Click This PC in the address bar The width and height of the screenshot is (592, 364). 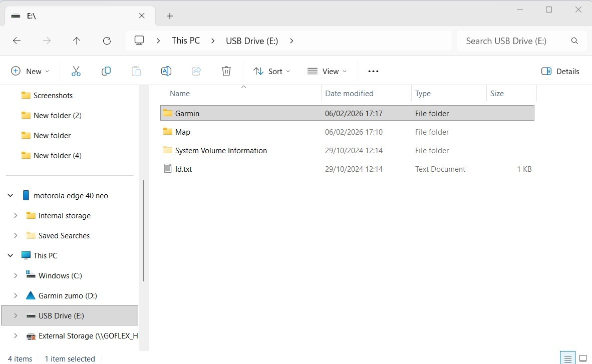click(186, 41)
